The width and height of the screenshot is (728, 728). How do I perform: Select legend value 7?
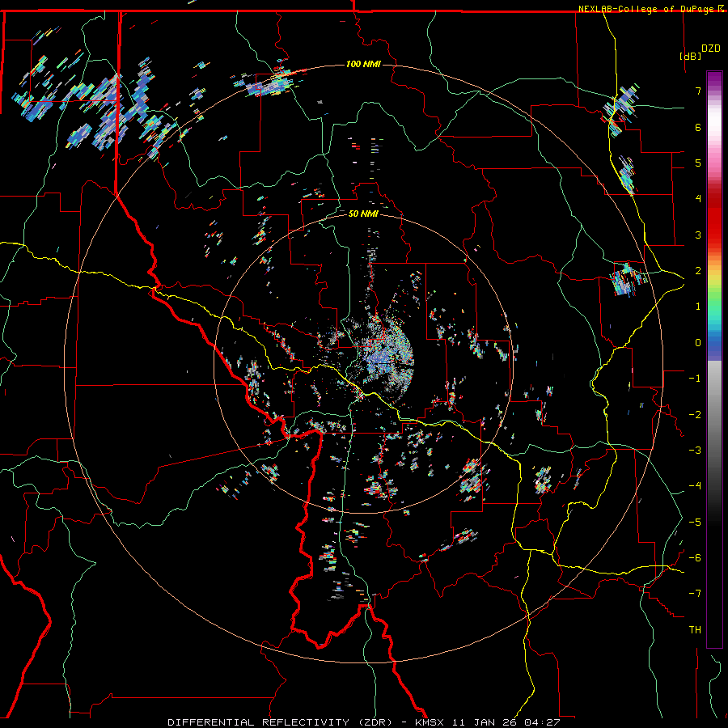[698, 91]
